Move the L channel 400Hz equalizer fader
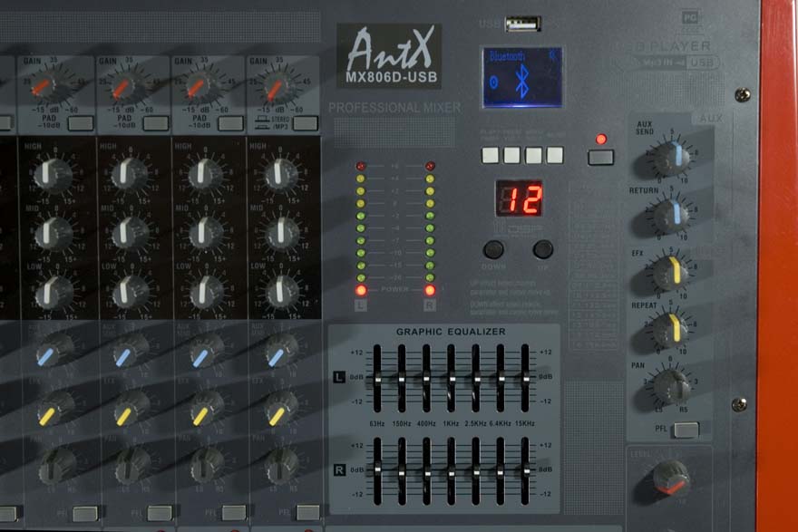Viewport: 798px width, 532px height. pyautogui.click(x=426, y=379)
